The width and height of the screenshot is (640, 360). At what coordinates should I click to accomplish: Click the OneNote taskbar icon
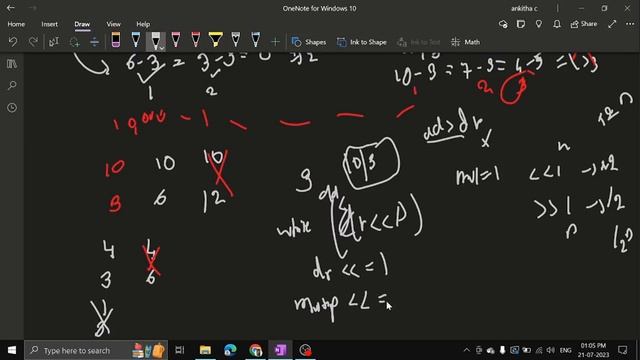280,350
